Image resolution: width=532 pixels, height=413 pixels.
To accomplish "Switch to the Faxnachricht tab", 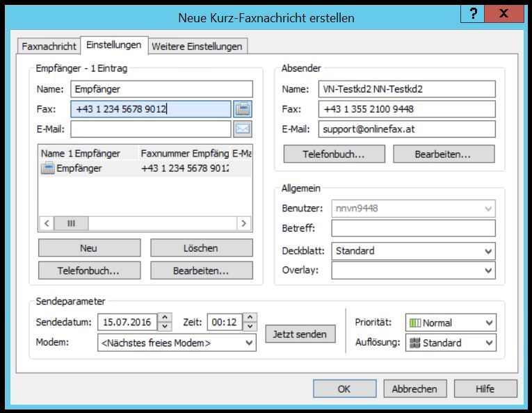I will click(49, 47).
